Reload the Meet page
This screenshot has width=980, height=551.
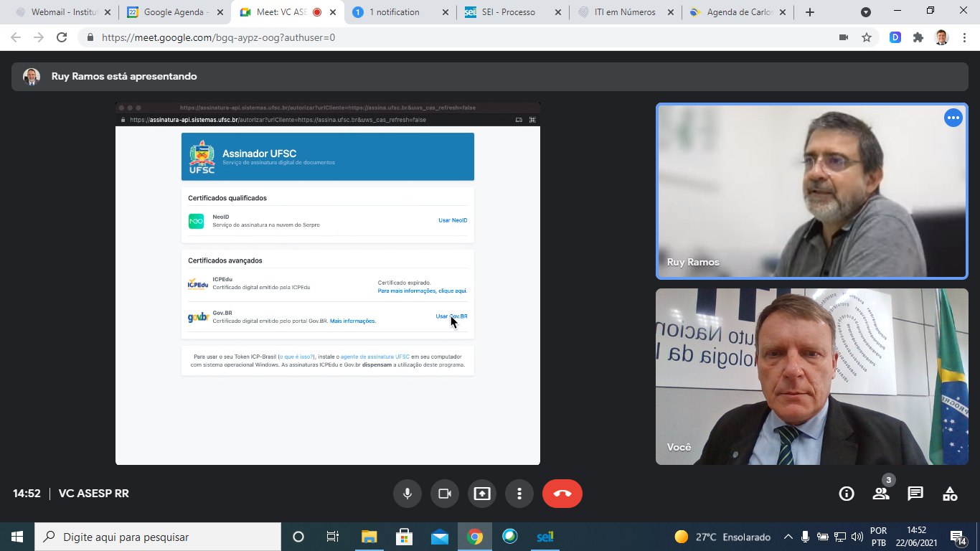(62, 37)
